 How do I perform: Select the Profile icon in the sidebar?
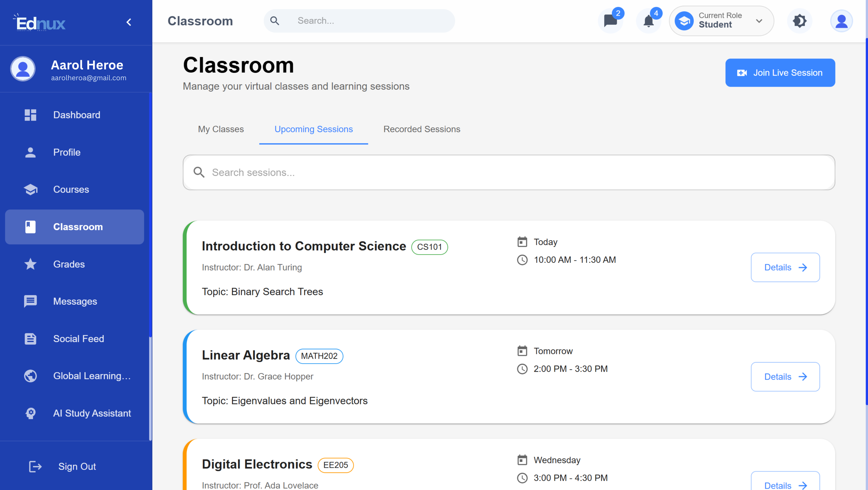pyautogui.click(x=30, y=152)
